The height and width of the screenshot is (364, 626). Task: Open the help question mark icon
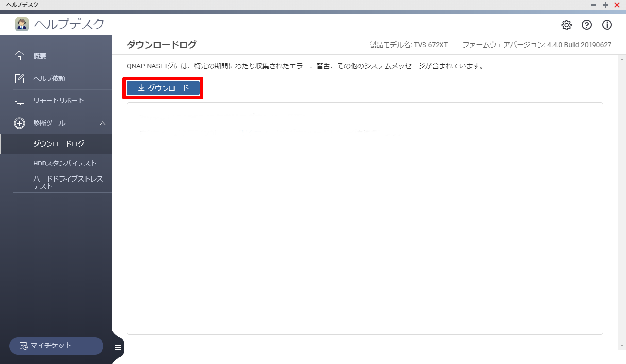587,25
